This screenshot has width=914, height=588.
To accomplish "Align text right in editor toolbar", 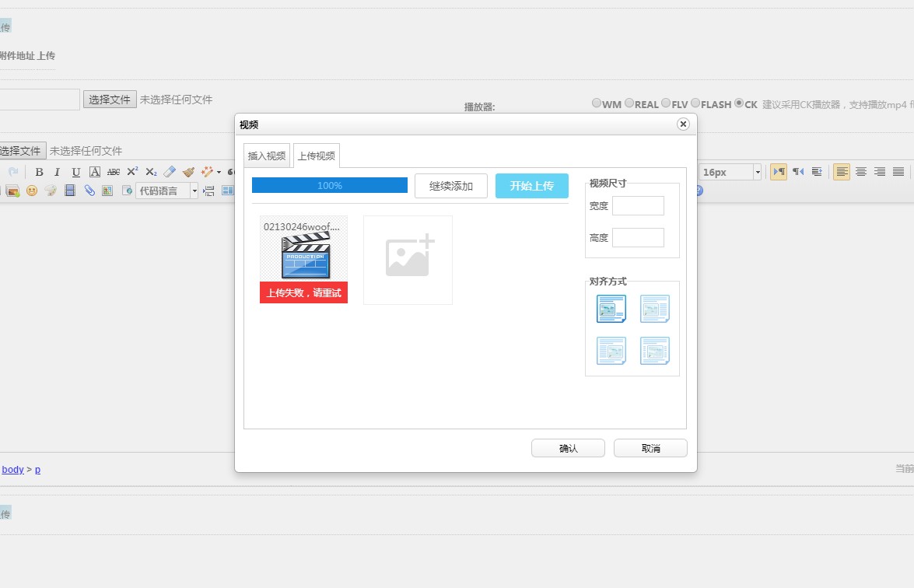I will pyautogui.click(x=880, y=172).
